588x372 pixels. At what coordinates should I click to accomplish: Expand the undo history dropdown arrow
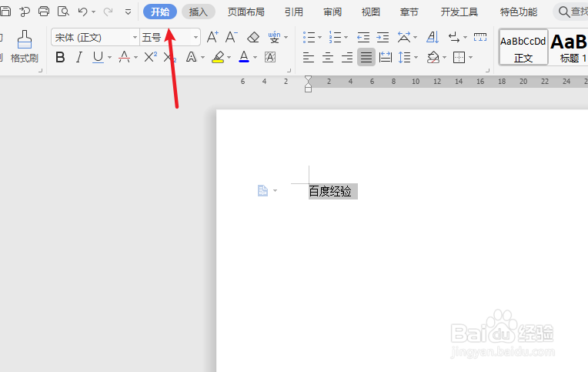click(x=93, y=12)
